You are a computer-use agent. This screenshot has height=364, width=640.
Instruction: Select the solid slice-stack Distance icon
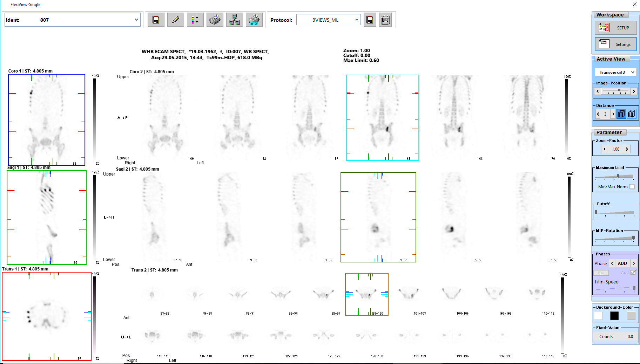[x=621, y=114]
